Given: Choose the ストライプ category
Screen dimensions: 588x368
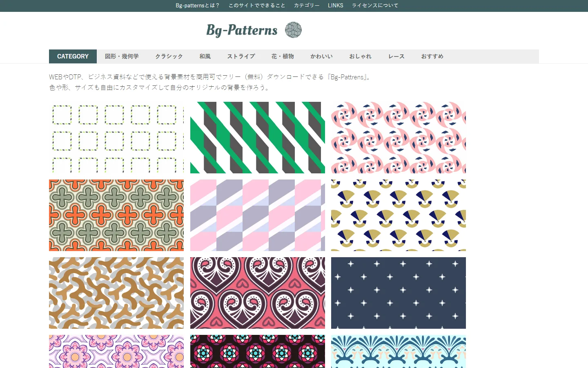Looking at the screenshot, I should coord(241,56).
